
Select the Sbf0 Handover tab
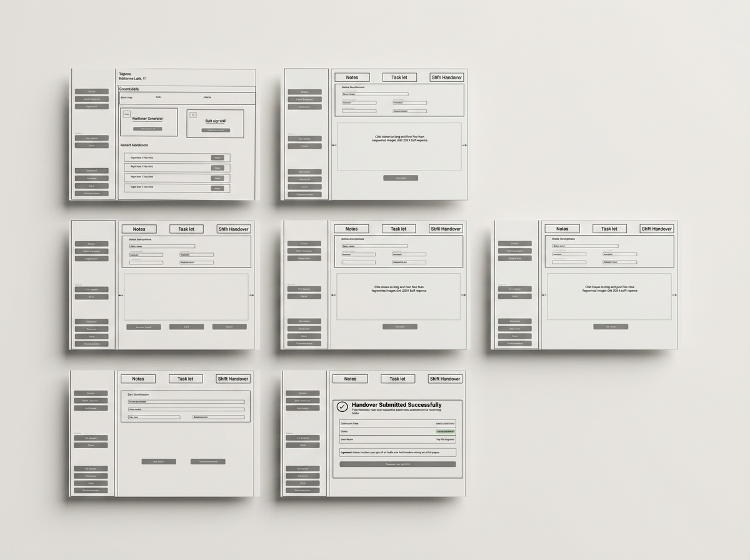[446, 229]
